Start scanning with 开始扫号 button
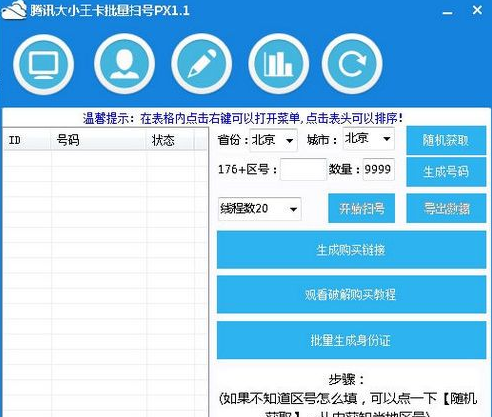The width and height of the screenshot is (492, 417). (362, 208)
